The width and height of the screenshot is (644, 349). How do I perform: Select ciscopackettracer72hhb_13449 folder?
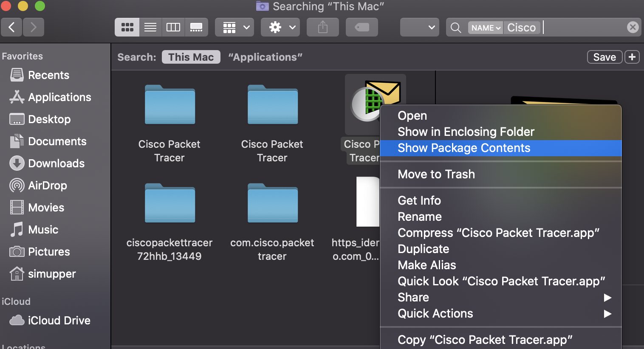(170, 203)
